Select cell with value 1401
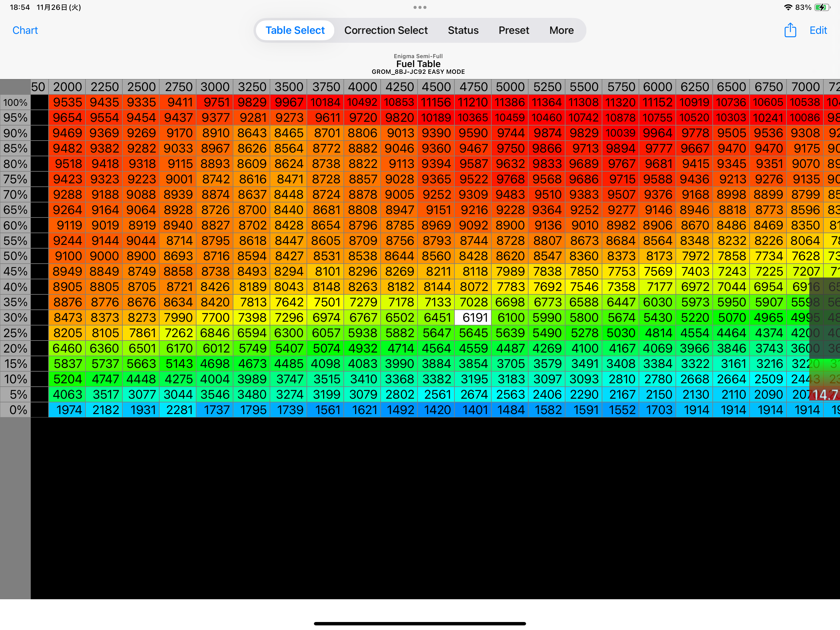 [473, 410]
